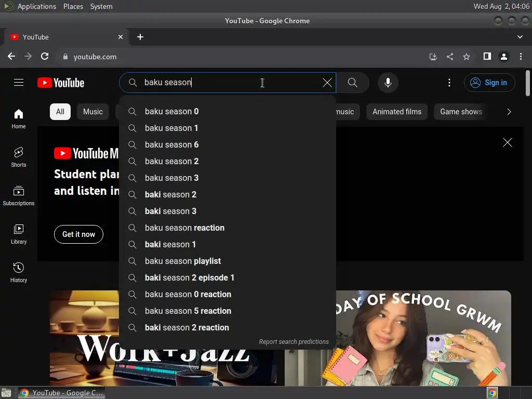Select YouTube - Google Chrome taskbar entry
Image resolution: width=532 pixels, height=399 pixels.
pyautogui.click(x=61, y=393)
